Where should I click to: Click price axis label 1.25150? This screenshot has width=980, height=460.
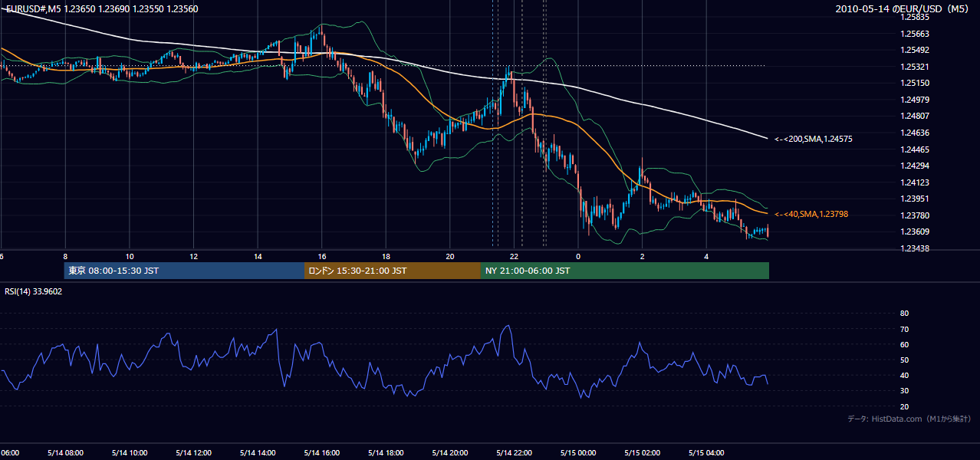pyautogui.click(x=915, y=83)
